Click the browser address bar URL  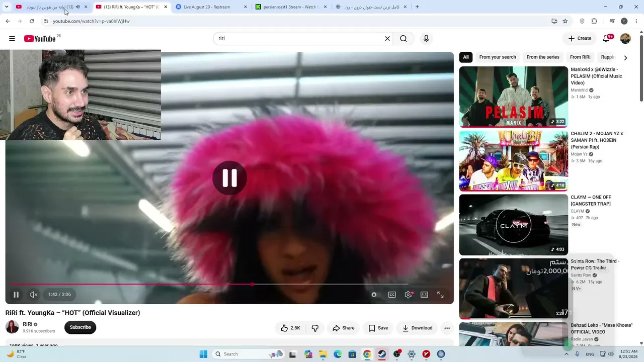point(91,21)
